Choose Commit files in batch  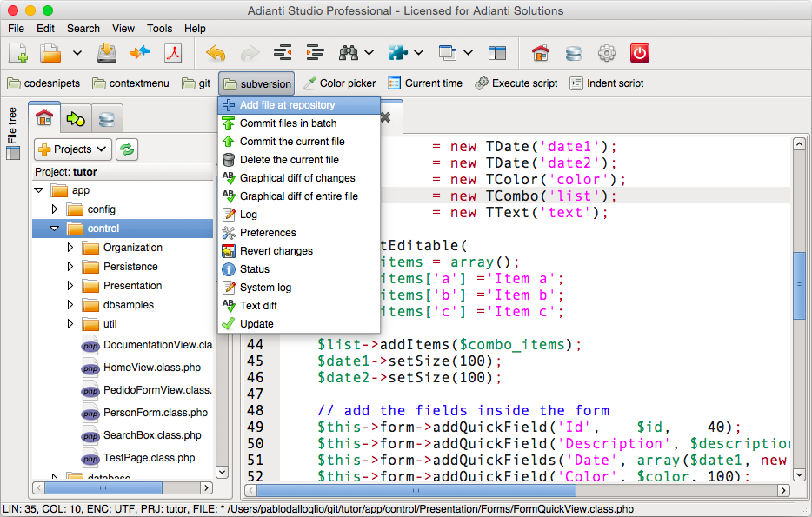[299, 123]
